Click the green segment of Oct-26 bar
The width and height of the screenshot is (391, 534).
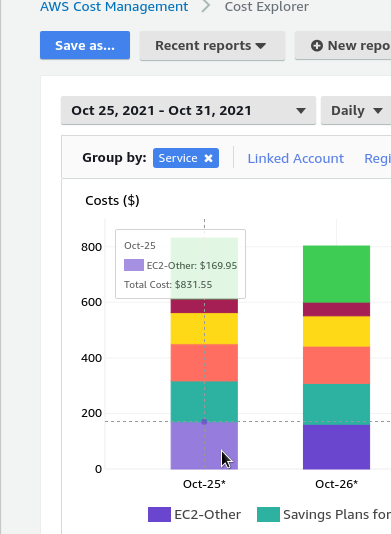(x=337, y=274)
